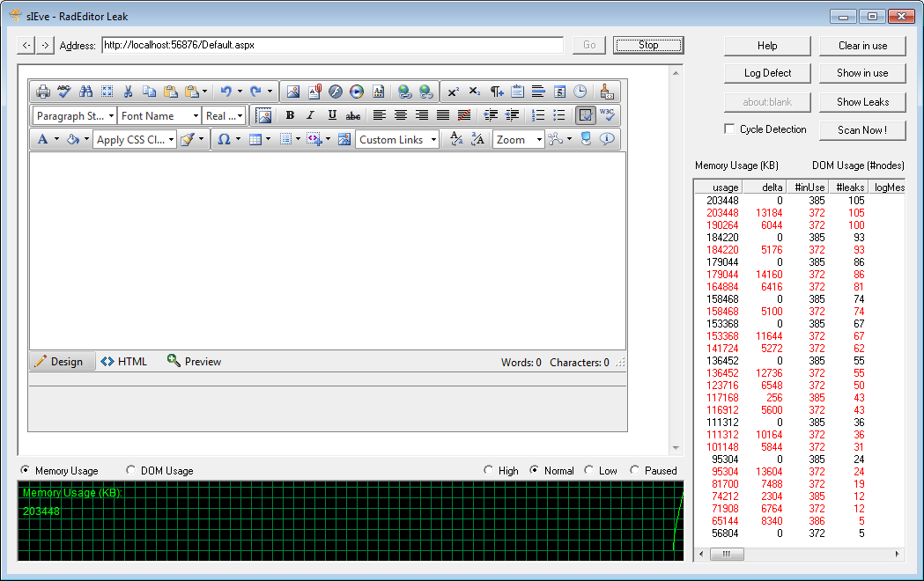Open the Zoom dropdown
The height and width of the screenshot is (581, 924).
(518, 139)
